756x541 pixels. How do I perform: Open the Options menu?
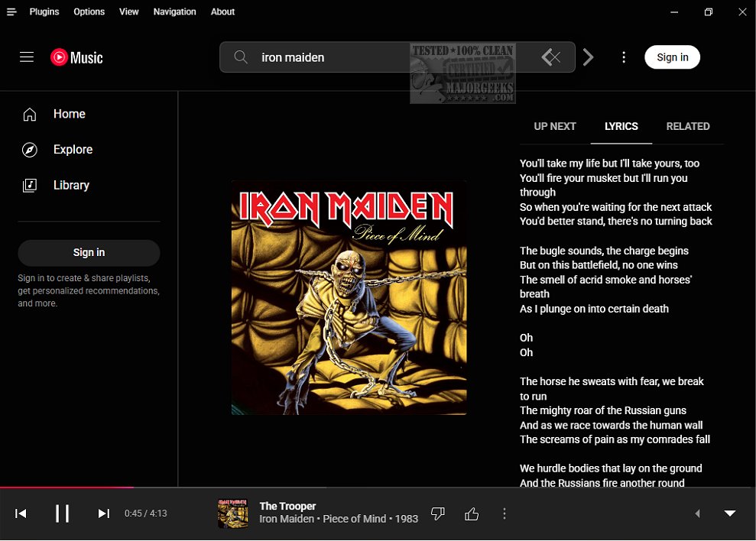click(89, 11)
